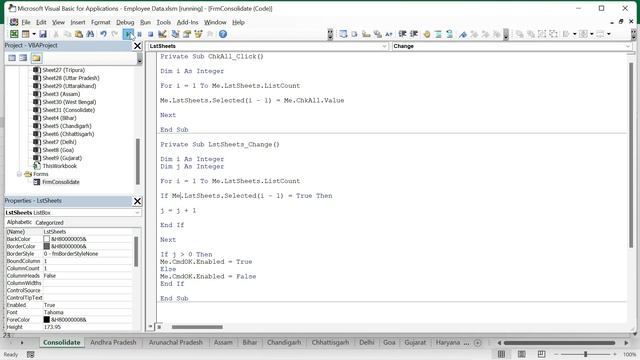This screenshot has height=360, width=640.
Task: Open the Properties Window icon
Action: (x=187, y=34)
